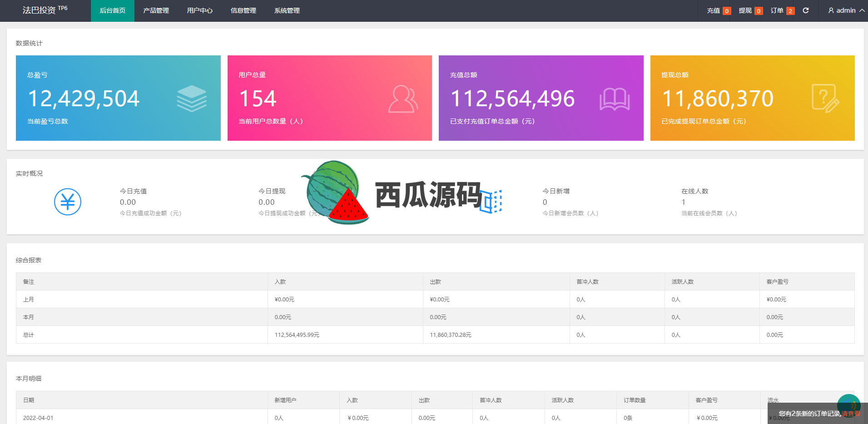Click the 日期 column header
The height and width of the screenshot is (424, 868).
tap(29, 400)
